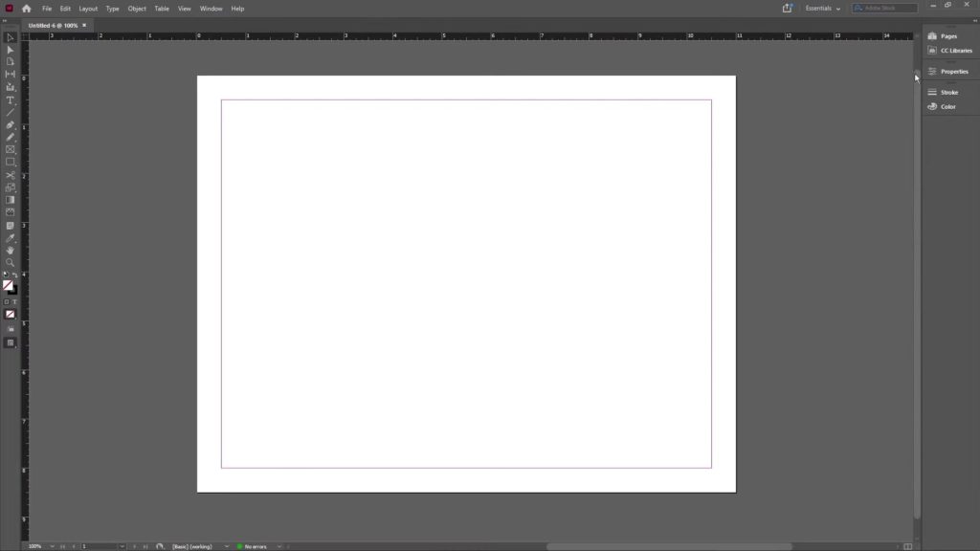
Task: Select the Hand tool
Action: pyautogui.click(x=11, y=248)
